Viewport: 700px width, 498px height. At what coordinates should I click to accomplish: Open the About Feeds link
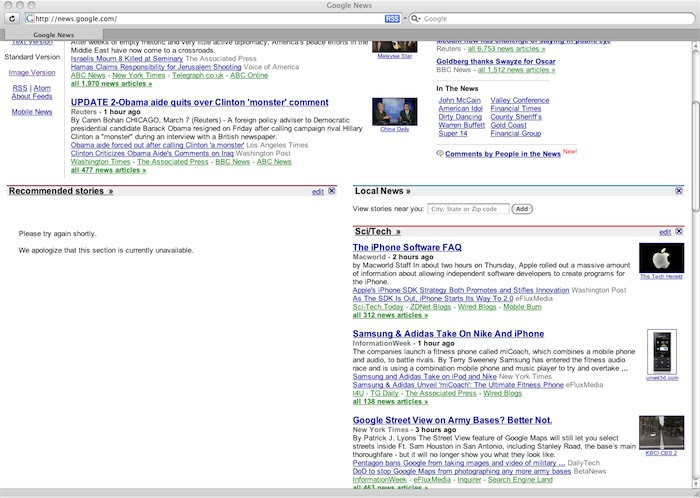point(32,96)
